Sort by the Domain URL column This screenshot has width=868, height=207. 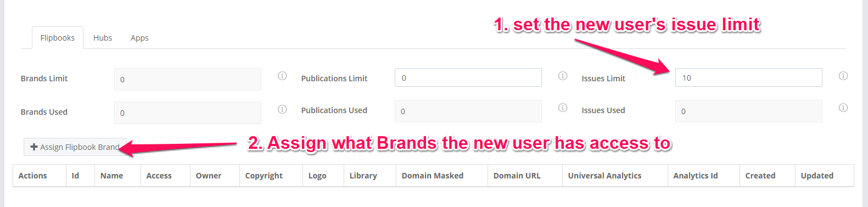coord(517,176)
